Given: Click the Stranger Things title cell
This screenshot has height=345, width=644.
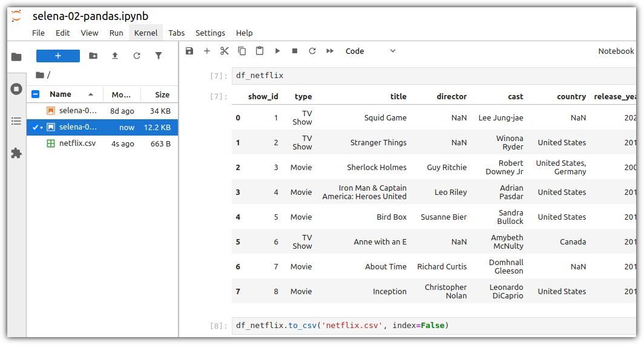Looking at the screenshot, I should [x=378, y=142].
